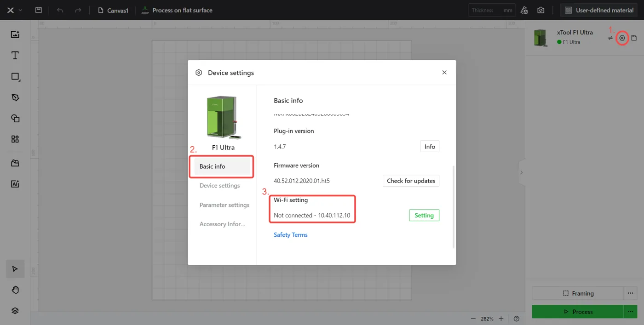Open the xTool logo main menu
Viewport: 644px width, 325px height.
click(14, 10)
